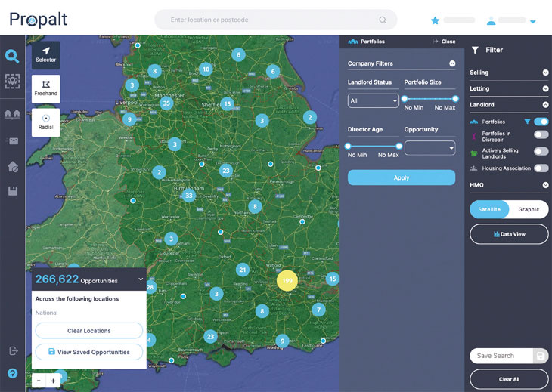552x392 pixels.
Task: Click the Clear Locations button
Action: pos(88,331)
